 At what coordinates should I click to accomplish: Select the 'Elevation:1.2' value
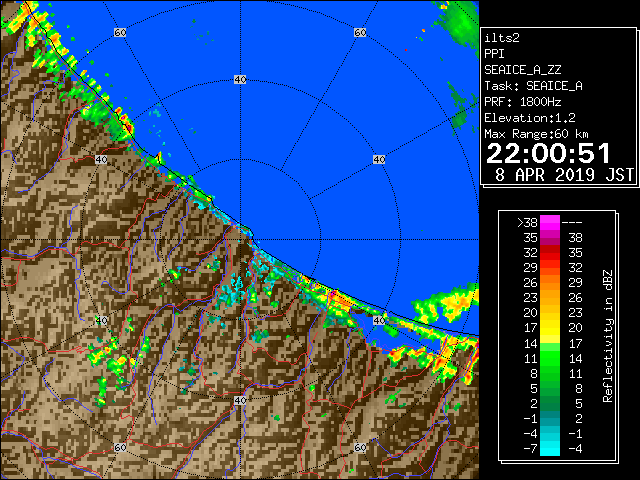[530, 118]
